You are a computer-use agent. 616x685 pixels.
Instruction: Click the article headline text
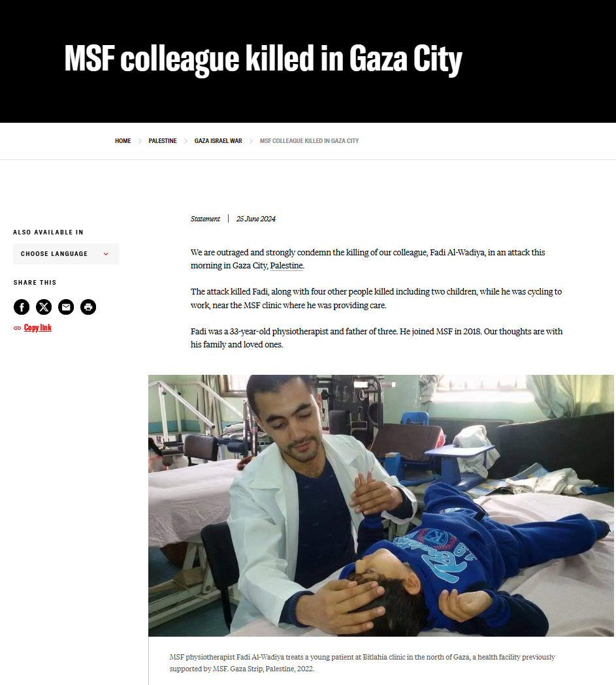263,59
